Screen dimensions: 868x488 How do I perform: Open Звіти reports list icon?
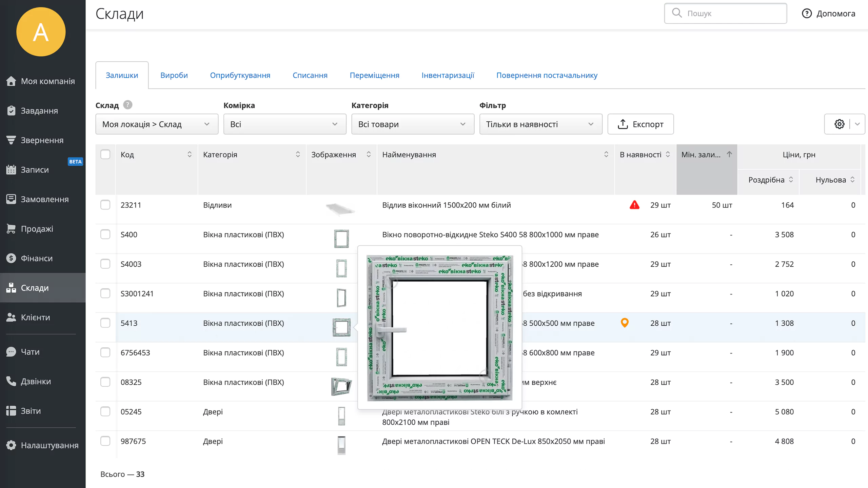[11, 411]
